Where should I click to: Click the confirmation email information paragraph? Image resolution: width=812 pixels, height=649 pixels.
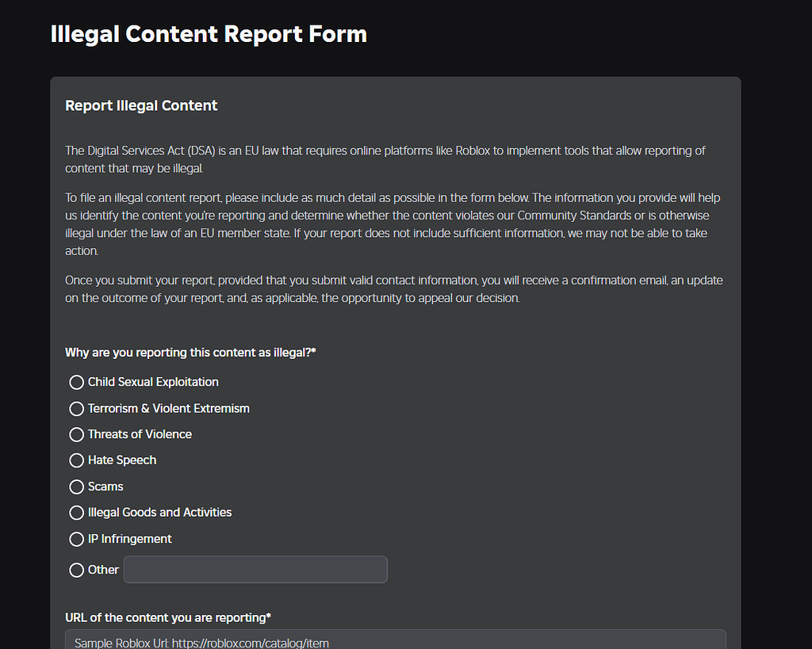coord(393,288)
